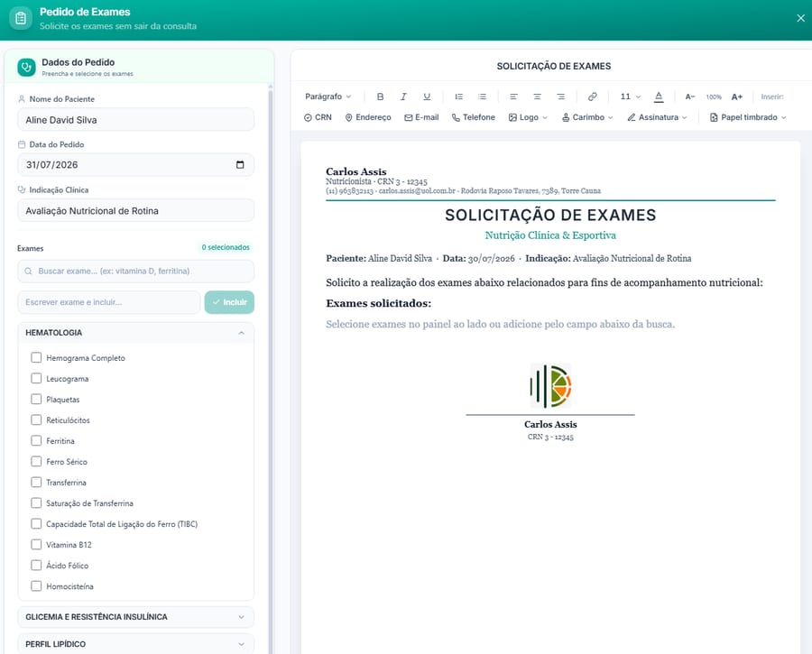Insert a numbered list
Image resolution: width=812 pixels, height=654 pixels.
pyautogui.click(x=459, y=97)
